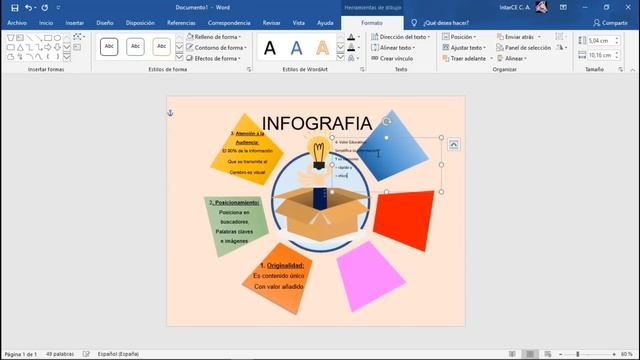Apply the blue A WordArt style

(x=296, y=48)
